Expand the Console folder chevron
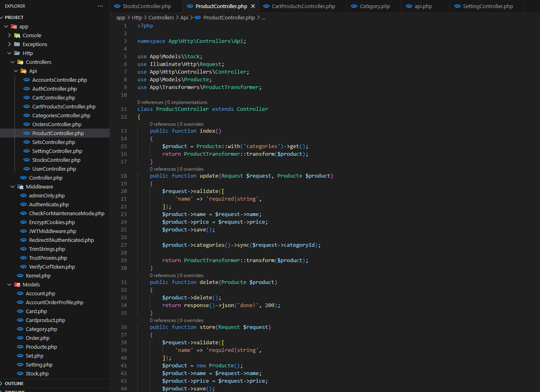Viewport: 540px width, 392px height. (x=9, y=35)
